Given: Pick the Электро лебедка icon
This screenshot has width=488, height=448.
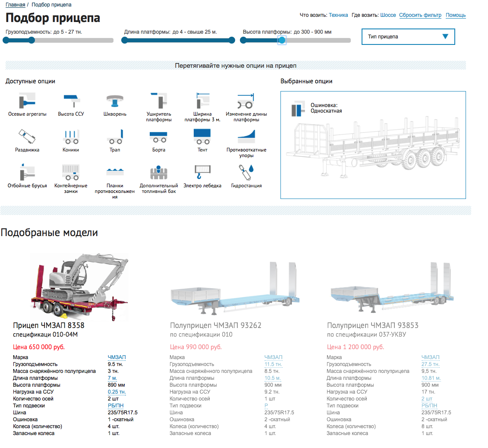Looking at the screenshot, I should (x=202, y=172).
